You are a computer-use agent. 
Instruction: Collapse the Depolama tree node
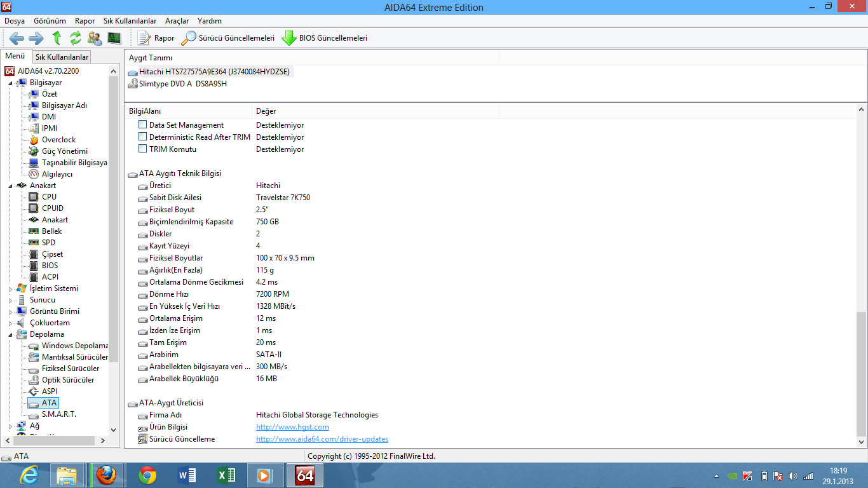(10, 334)
